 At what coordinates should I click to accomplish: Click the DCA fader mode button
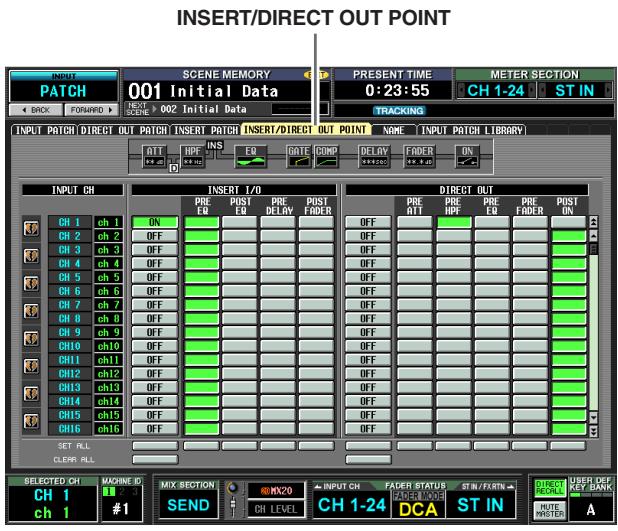pos(418,509)
